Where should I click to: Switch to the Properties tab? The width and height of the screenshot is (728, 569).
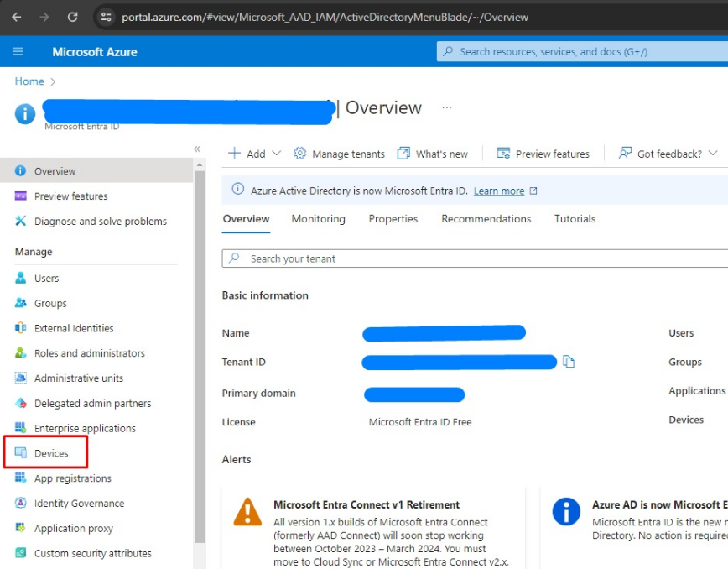393,219
